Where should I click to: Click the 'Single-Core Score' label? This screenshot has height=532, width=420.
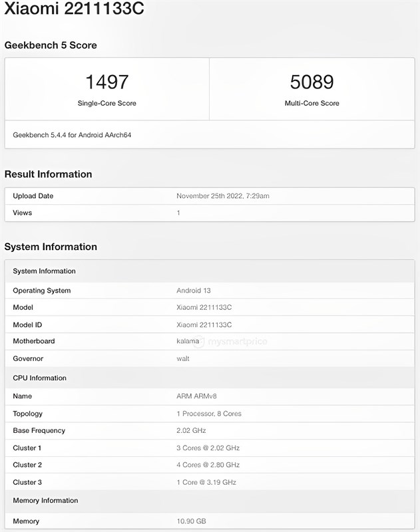click(x=107, y=103)
